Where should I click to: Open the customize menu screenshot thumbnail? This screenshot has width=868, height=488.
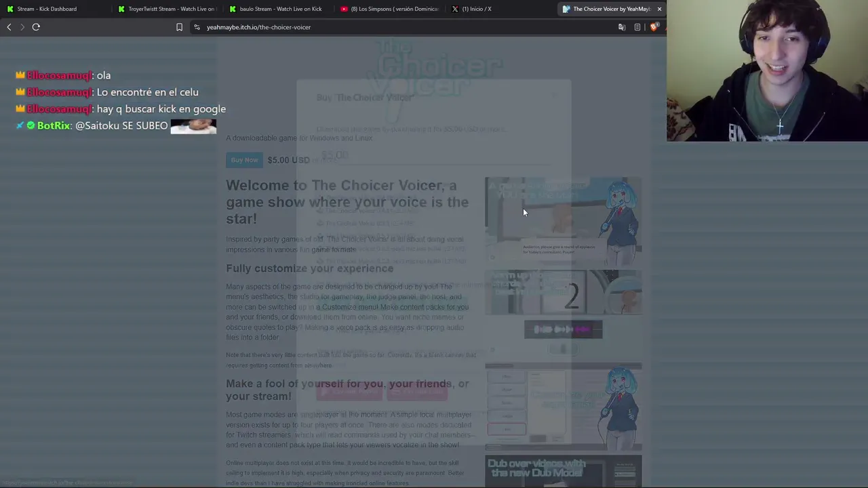[x=563, y=407]
